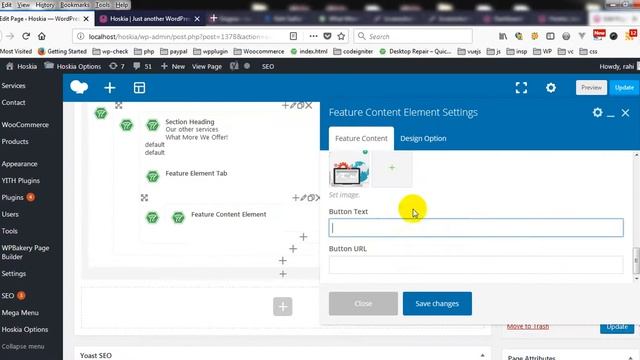Viewport: 640px width, 360px height.
Task: Add another image with the plus tile
Action: tap(392, 168)
